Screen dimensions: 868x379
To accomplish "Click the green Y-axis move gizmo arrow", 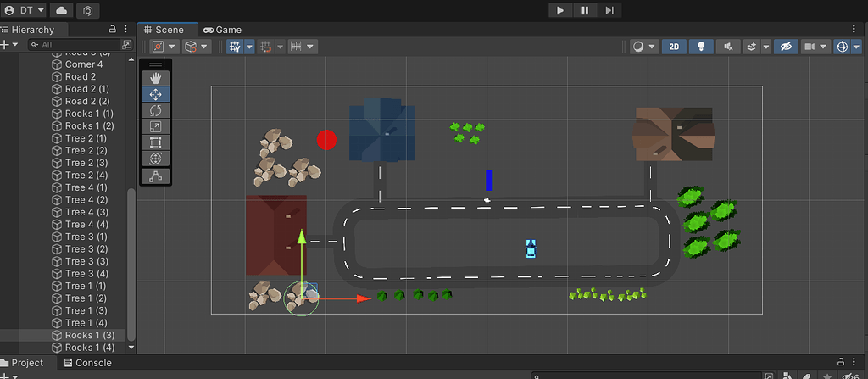I will click(302, 237).
